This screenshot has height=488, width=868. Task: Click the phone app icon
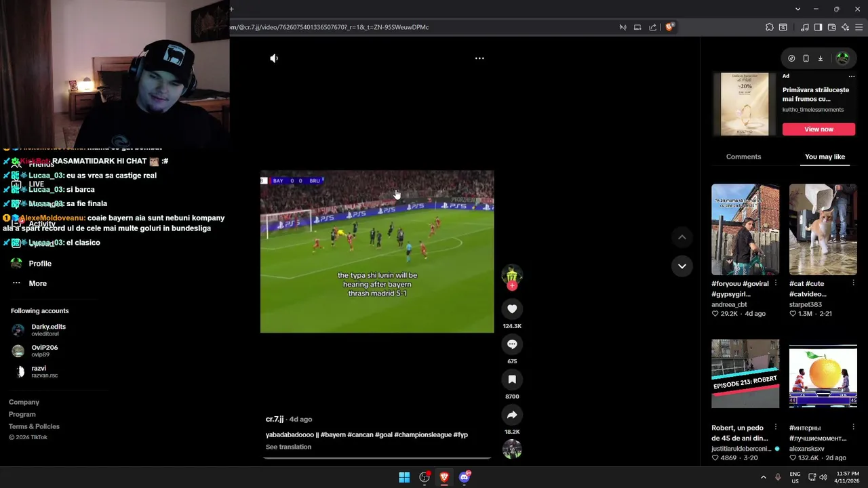coord(806,58)
